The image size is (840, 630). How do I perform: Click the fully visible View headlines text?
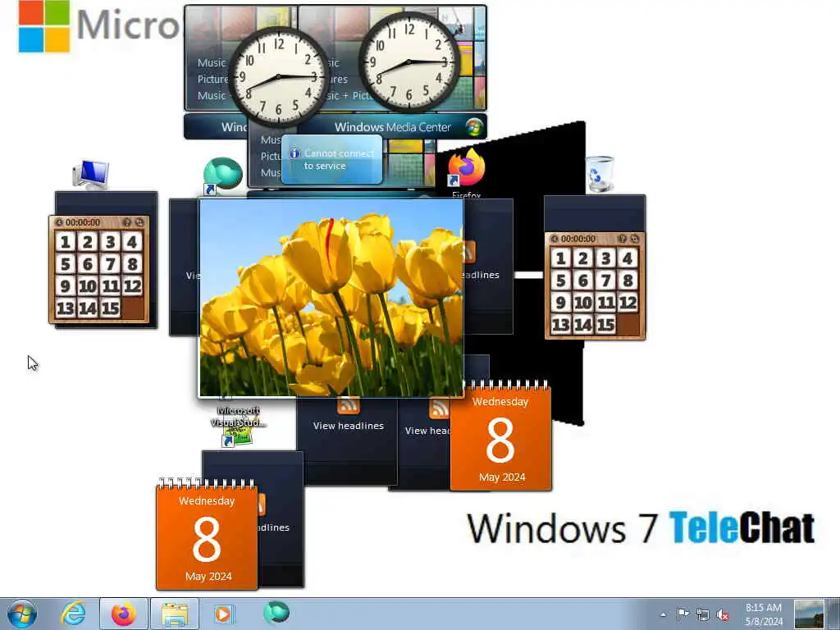tap(348, 426)
